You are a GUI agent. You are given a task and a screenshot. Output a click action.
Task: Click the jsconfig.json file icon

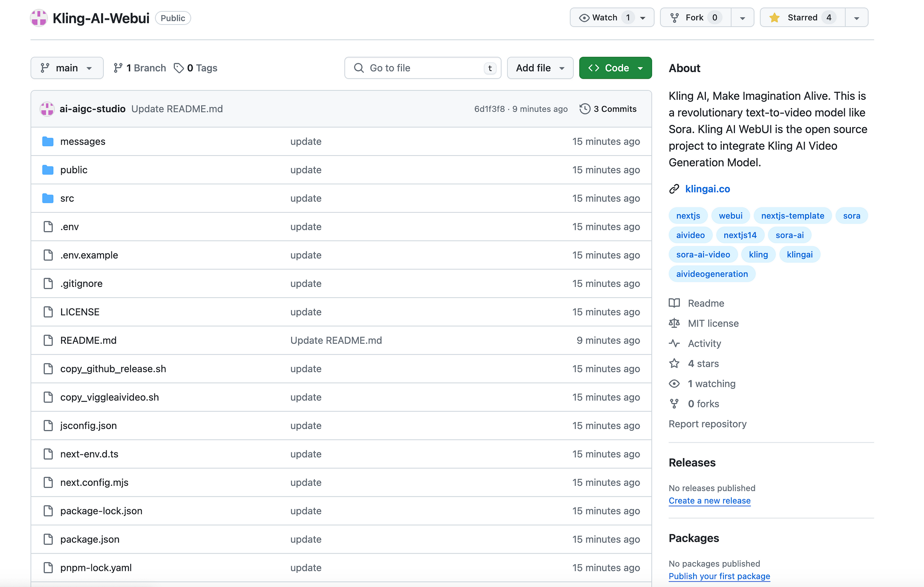[48, 425]
